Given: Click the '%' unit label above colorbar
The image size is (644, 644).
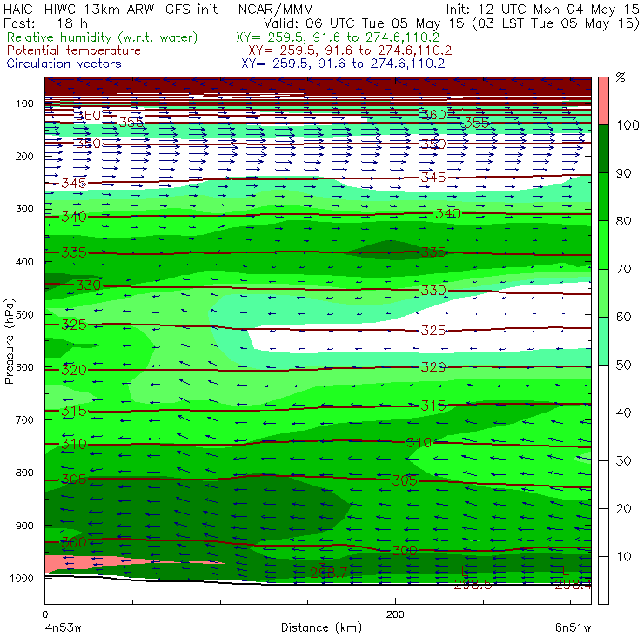Looking at the screenshot, I should coord(621,77).
